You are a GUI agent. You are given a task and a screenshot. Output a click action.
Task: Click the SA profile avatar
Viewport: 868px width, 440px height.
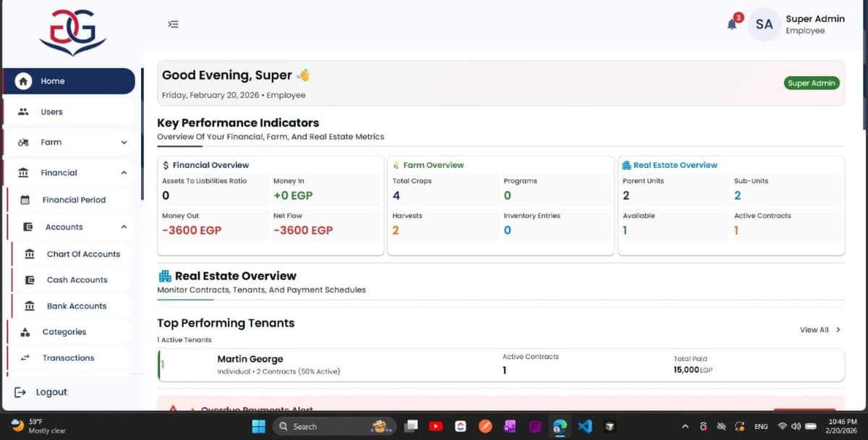[x=764, y=24]
